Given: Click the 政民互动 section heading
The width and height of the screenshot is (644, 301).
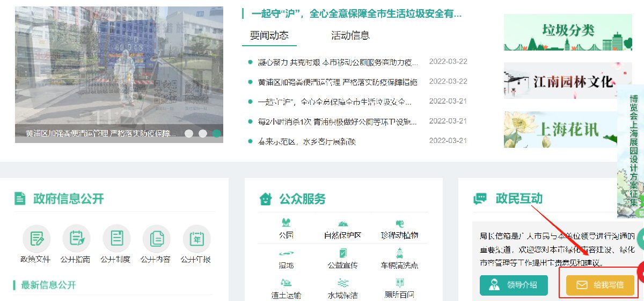Looking at the screenshot, I should pyautogui.click(x=519, y=199).
